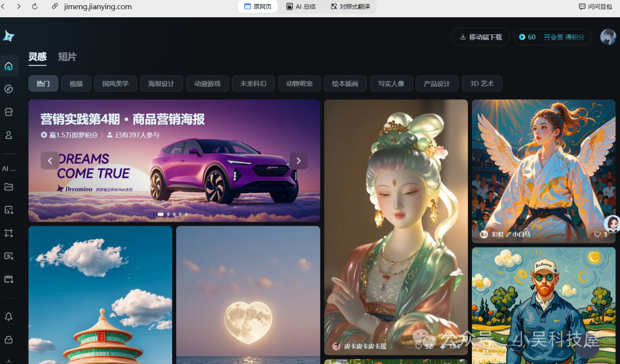Screen dimensions: 620x364
Task: Click 开会员 得积分 link
Action: [564, 37]
